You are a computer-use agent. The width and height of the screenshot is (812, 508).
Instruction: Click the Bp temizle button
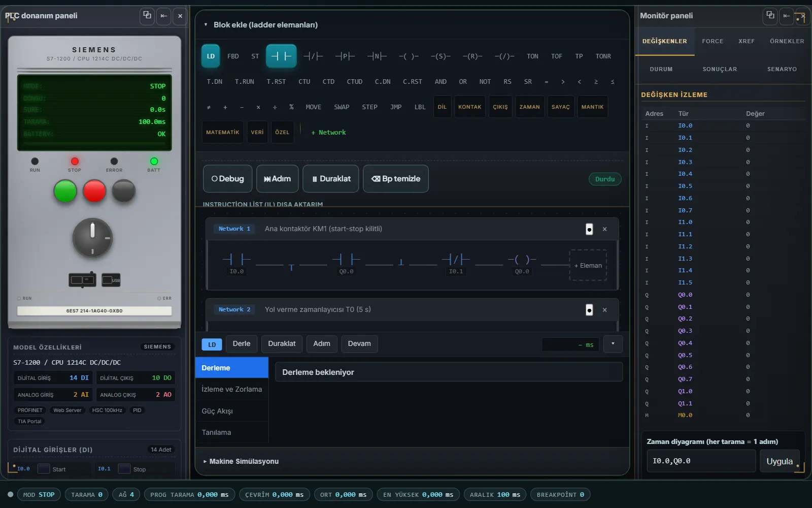pos(396,179)
